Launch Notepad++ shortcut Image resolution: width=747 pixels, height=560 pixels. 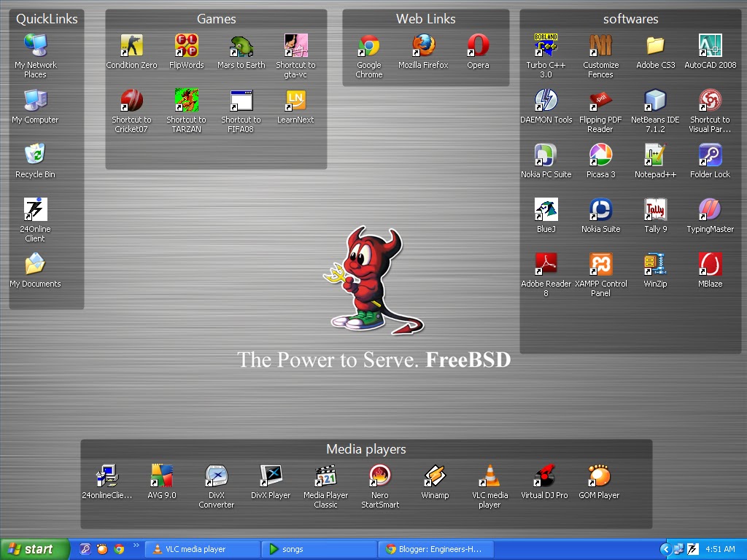click(x=656, y=161)
